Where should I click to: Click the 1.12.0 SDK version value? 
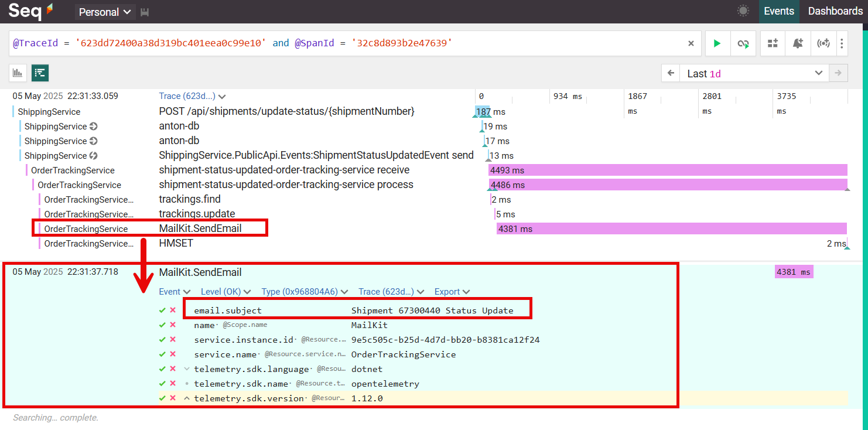[367, 398]
